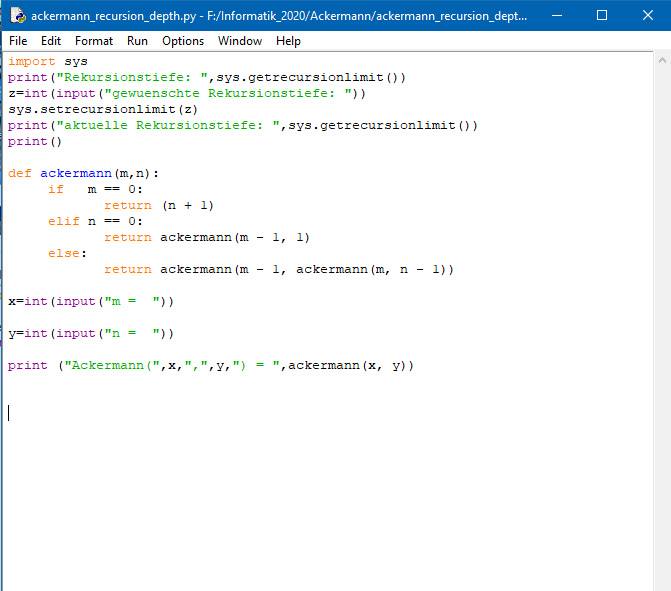This screenshot has height=591, width=671.
Task: Click the 'elif n == 0:' line
Action: [96, 221]
